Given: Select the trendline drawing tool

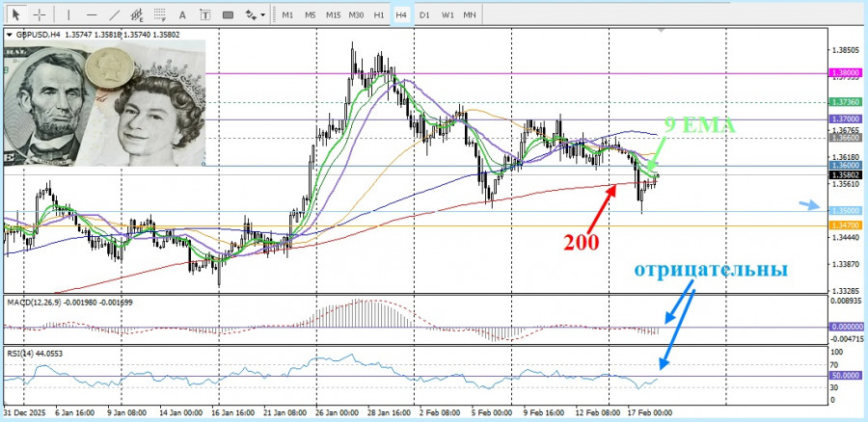Looking at the screenshot, I should point(115,14).
